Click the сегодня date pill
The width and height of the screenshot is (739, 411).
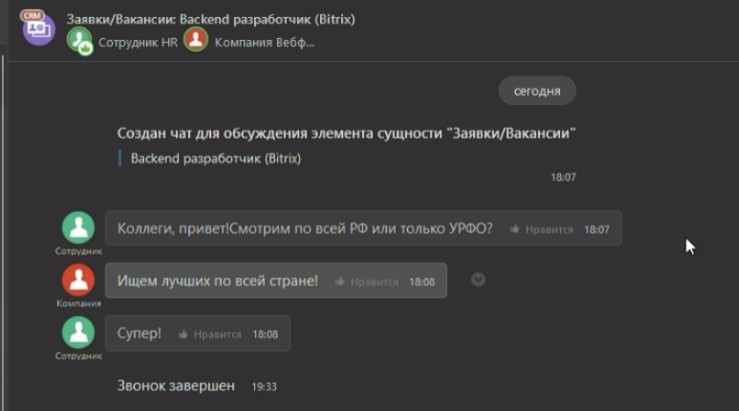[537, 91]
